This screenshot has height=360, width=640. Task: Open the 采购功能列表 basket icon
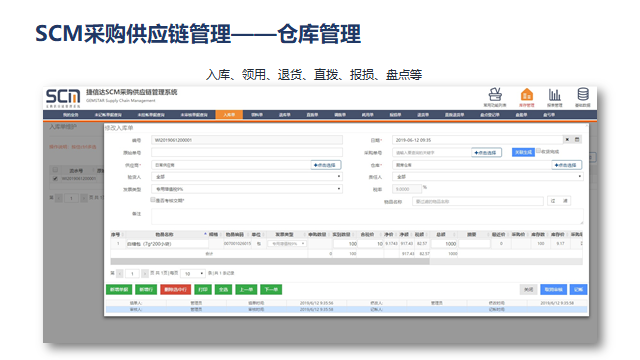pos(495,95)
